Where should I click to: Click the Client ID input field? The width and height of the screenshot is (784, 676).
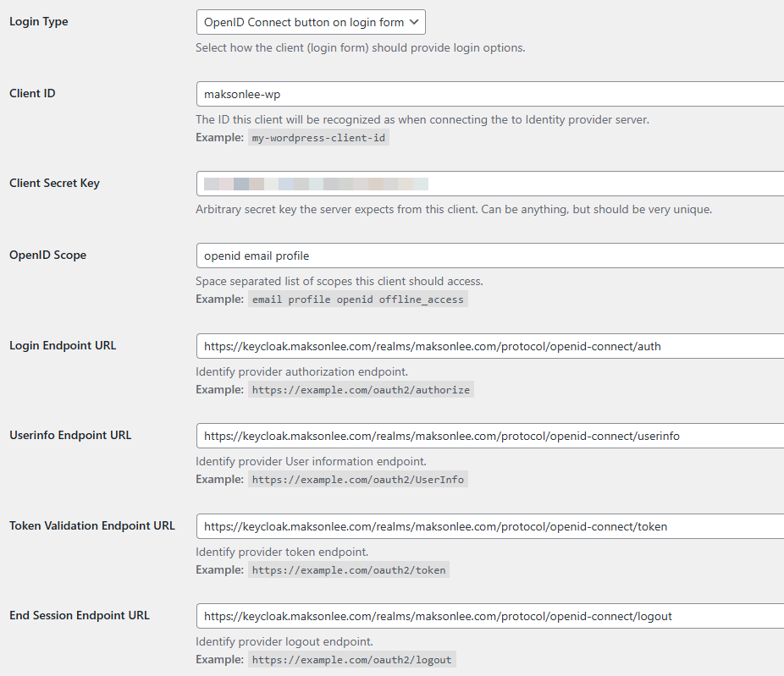pos(489,94)
